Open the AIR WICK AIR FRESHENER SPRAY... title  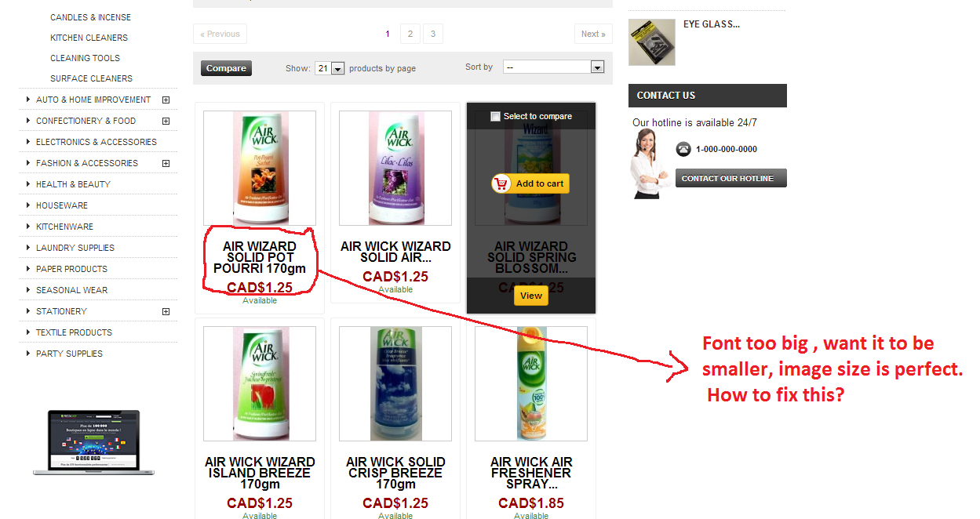[x=531, y=473]
